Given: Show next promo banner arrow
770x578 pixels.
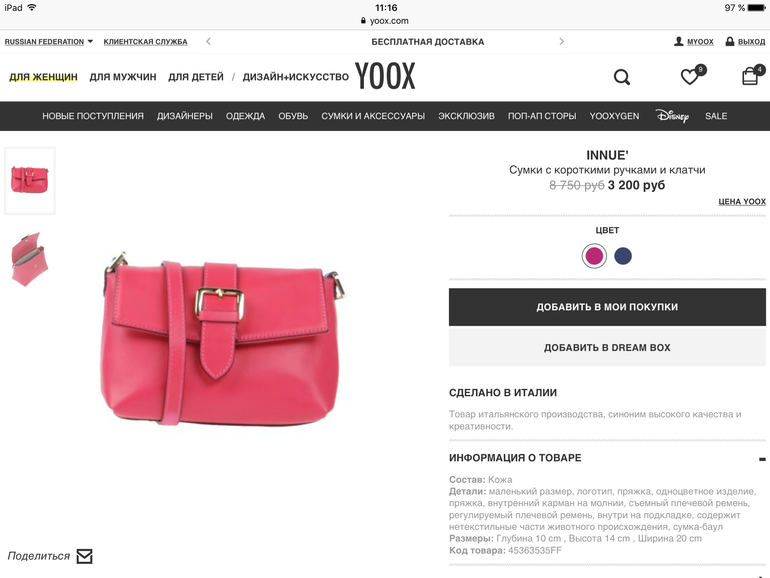Looking at the screenshot, I should tap(561, 41).
